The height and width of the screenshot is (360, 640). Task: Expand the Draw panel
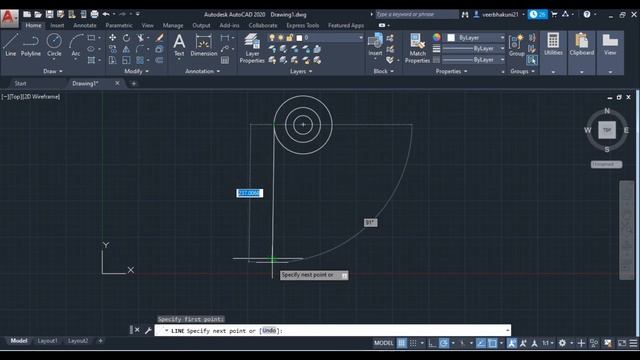tap(53, 71)
